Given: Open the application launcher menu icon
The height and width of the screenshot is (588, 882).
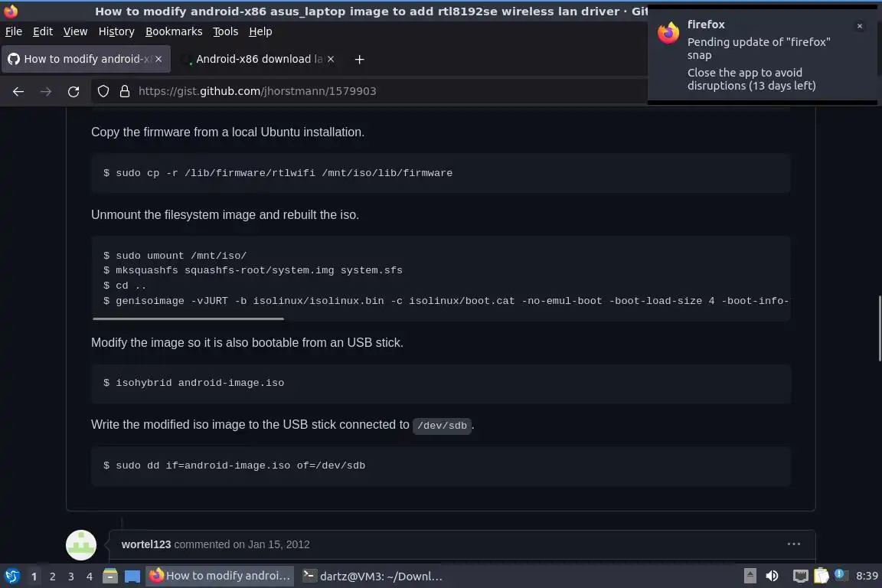Looking at the screenshot, I should 11,576.
